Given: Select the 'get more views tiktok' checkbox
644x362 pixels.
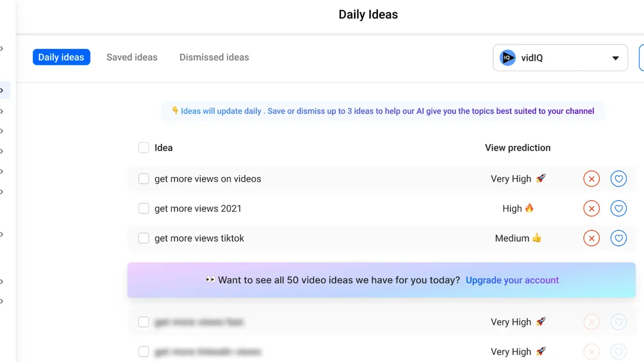Looking at the screenshot, I should (144, 238).
